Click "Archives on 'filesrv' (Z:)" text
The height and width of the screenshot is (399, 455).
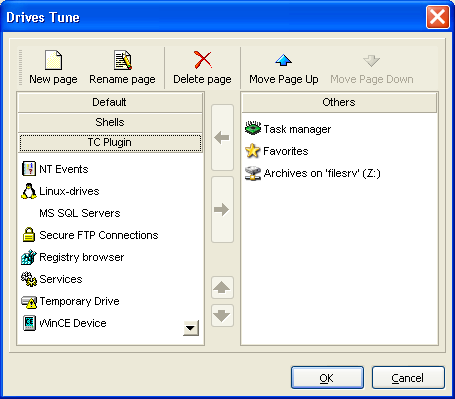click(322, 173)
